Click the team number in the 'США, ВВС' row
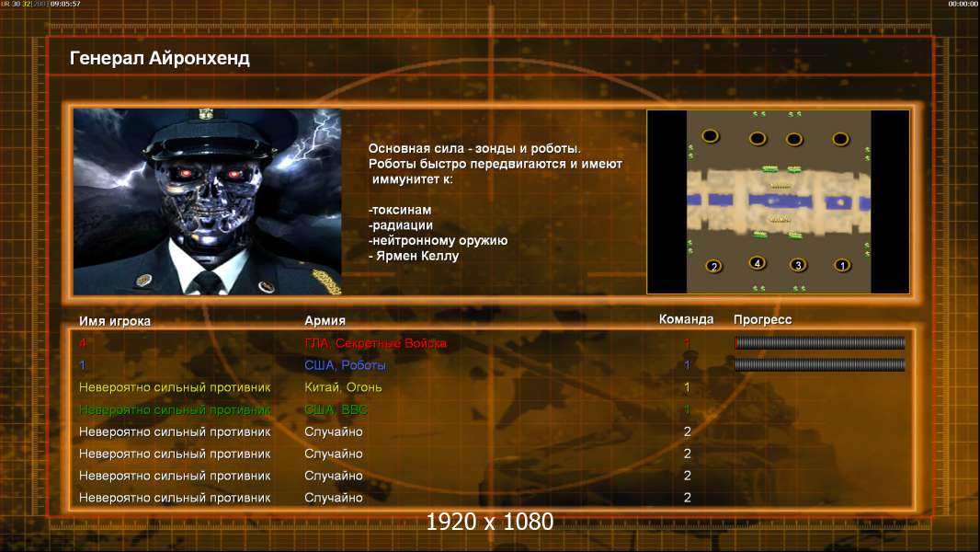The height and width of the screenshot is (552, 980). point(687,409)
